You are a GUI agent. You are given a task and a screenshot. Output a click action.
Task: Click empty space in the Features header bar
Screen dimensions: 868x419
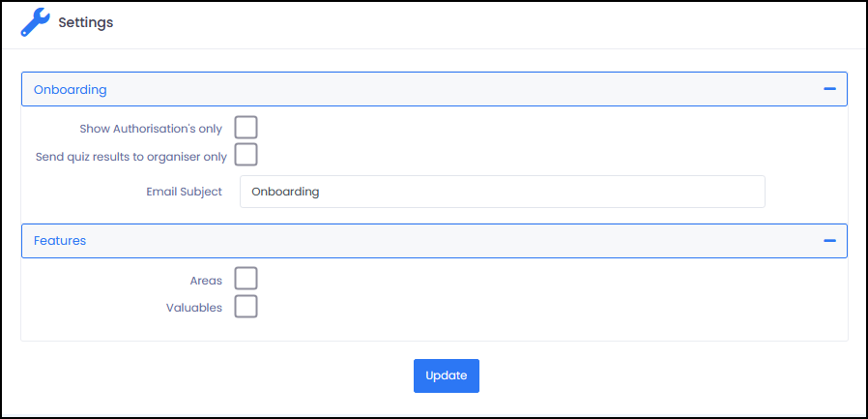435,241
